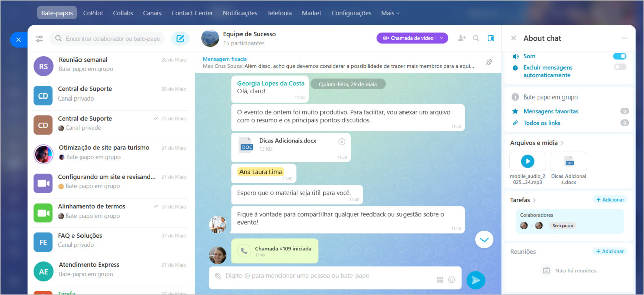
Task: Click Georgia Lopes da Costa sender name
Action: [271, 83]
